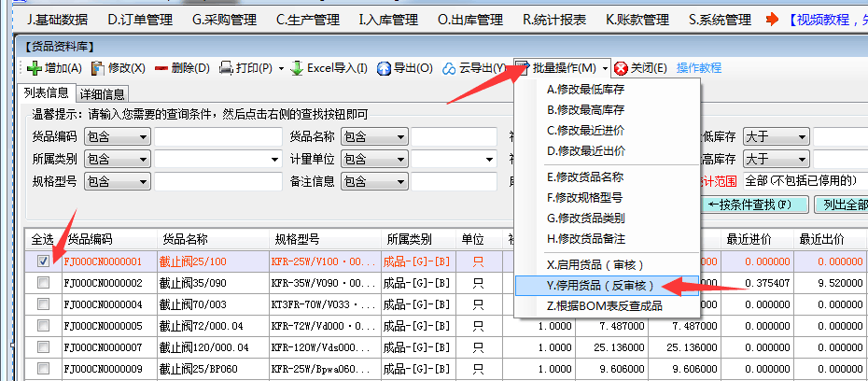This screenshot has height=381, width=868.
Task: Click the red 关闭 close icon
Action: (x=621, y=68)
